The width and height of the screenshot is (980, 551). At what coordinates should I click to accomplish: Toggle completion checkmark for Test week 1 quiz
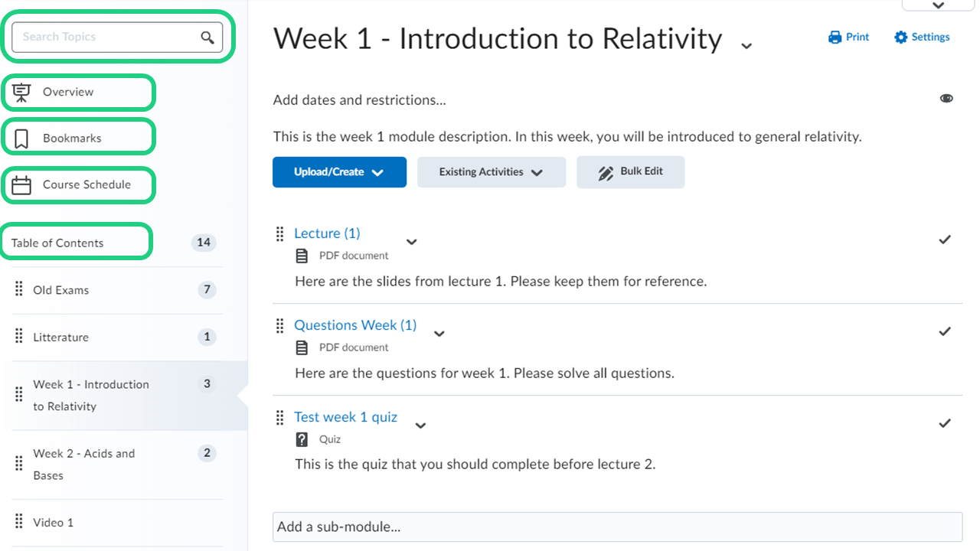(x=945, y=423)
